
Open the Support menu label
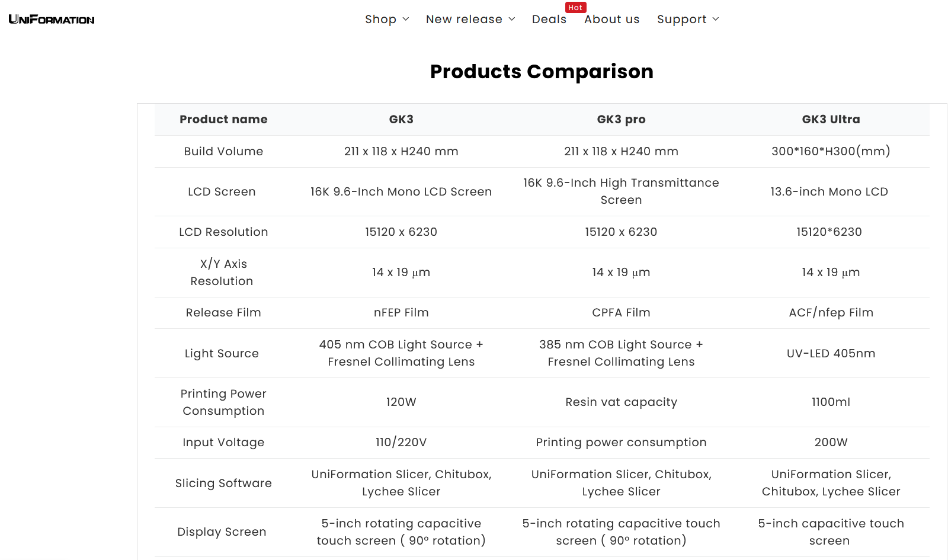coord(681,20)
